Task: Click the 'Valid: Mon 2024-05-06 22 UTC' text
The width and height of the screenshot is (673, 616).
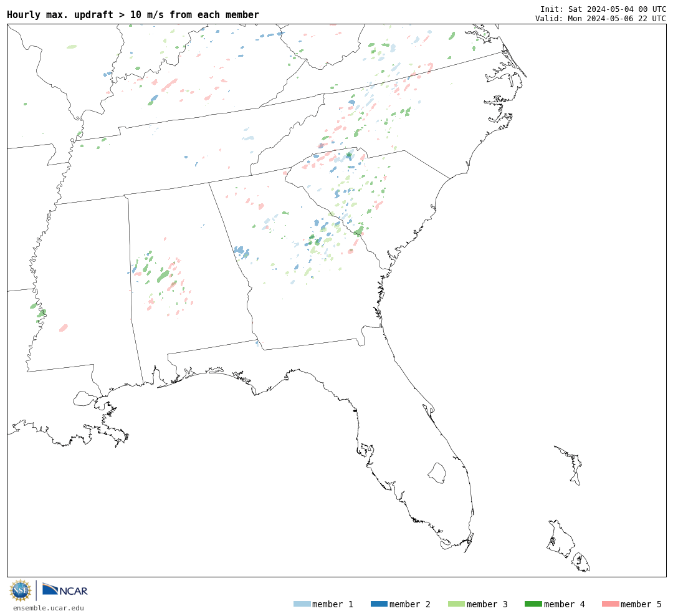Action: (x=601, y=19)
